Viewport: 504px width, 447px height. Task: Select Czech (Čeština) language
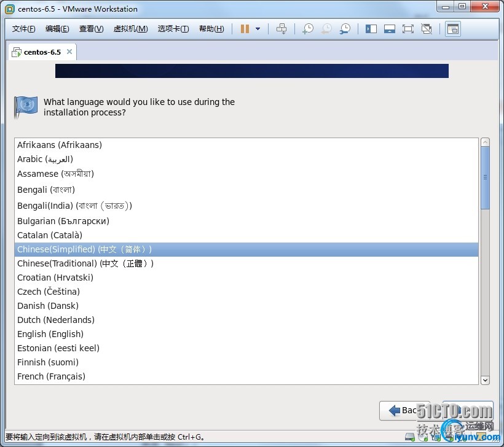[246, 292]
